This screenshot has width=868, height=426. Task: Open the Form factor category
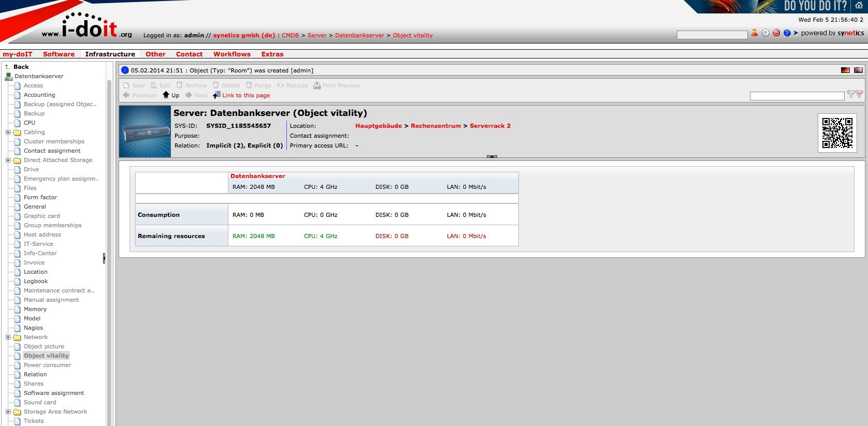pyautogui.click(x=40, y=197)
